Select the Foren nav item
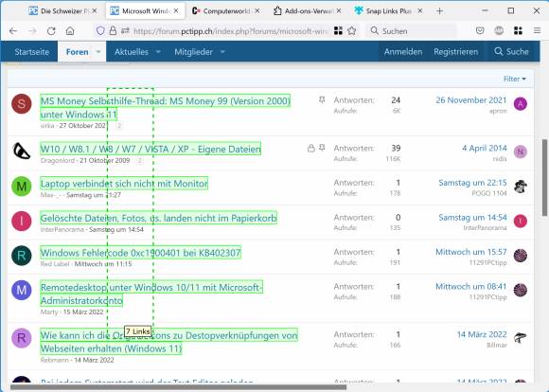 77,51
